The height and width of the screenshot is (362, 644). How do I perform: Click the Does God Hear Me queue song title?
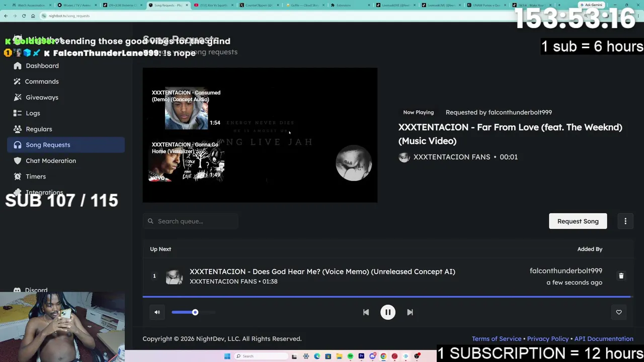coord(323,271)
